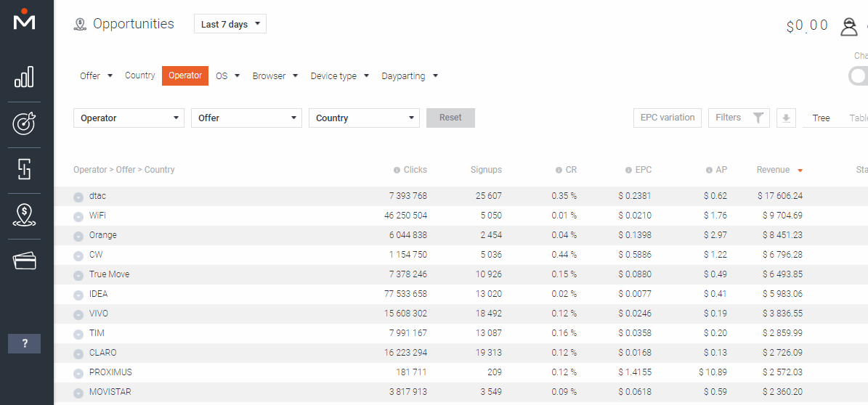This screenshot has height=405, width=868.
Task: Open the money location pin icon
Action: click(x=25, y=216)
